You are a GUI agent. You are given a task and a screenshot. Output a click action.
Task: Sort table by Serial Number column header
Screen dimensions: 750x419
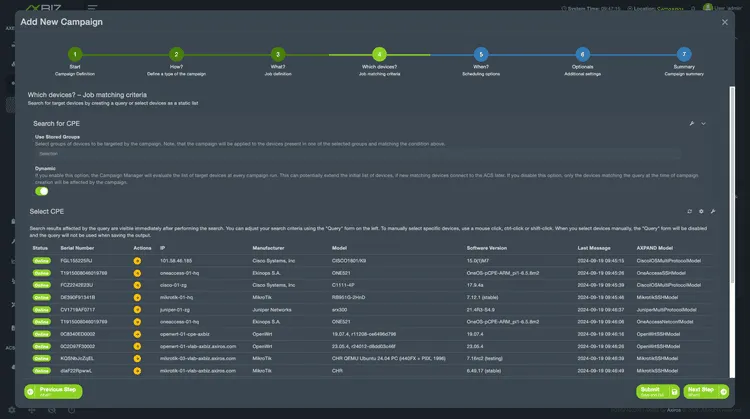point(77,247)
